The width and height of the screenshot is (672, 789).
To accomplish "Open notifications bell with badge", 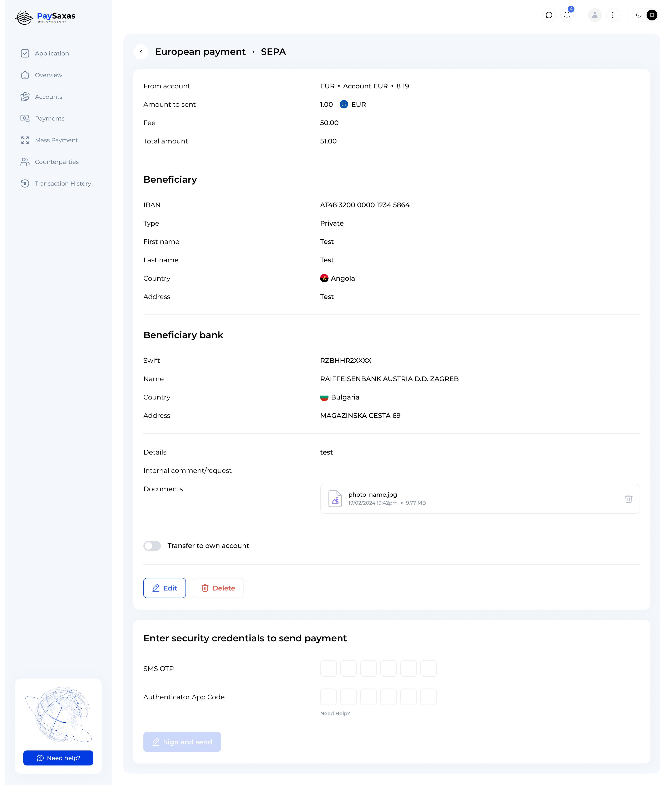I will tap(567, 15).
